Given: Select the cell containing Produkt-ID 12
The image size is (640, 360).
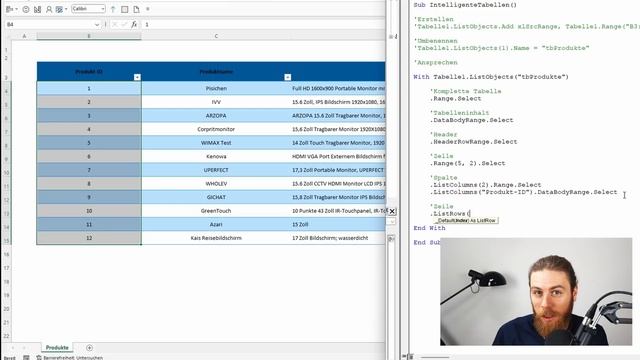Looking at the screenshot, I should pyautogui.click(x=89, y=238).
